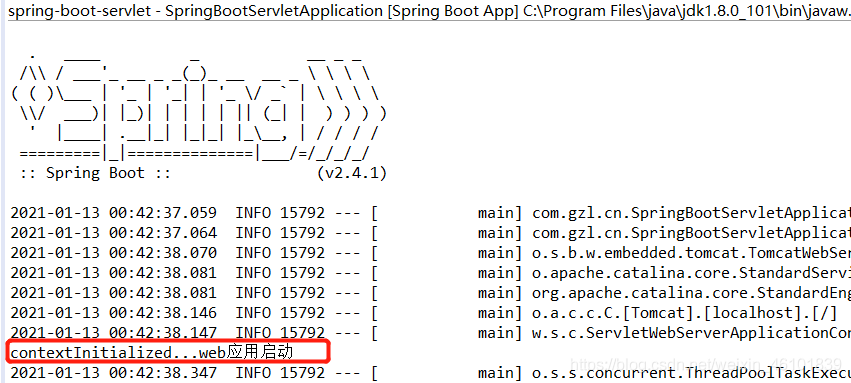Click 'o.a.c.c.C.[Tomcat].[localhost].[/]' logger text

(684, 313)
